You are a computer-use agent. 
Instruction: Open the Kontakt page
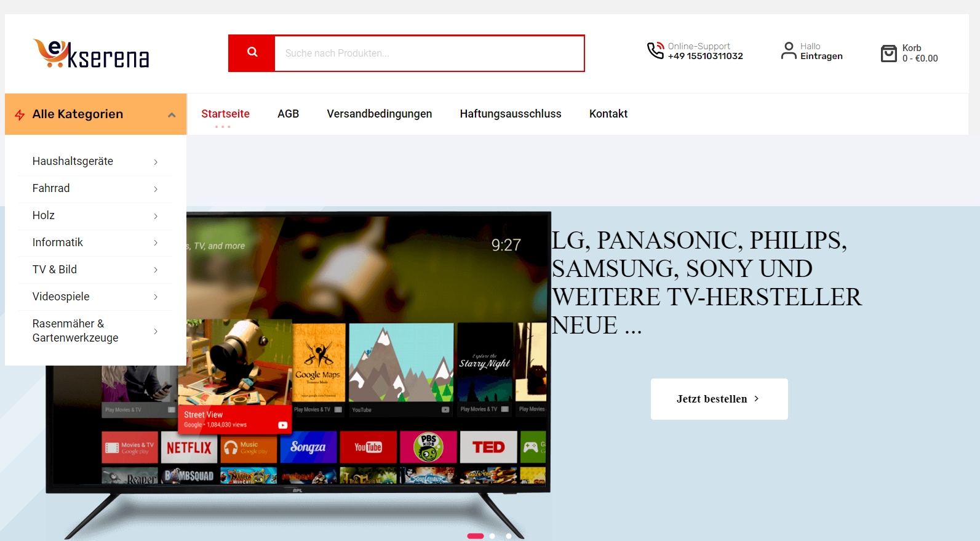(x=608, y=114)
